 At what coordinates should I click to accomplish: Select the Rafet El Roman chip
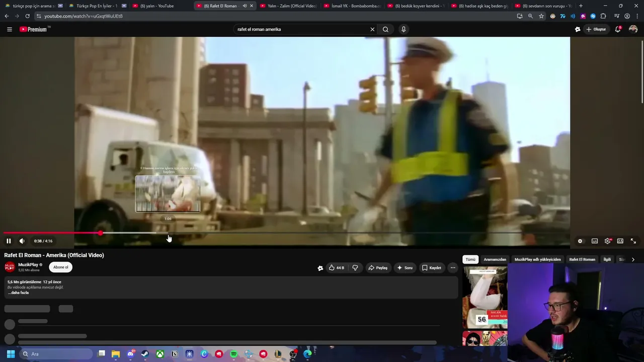(x=582, y=259)
